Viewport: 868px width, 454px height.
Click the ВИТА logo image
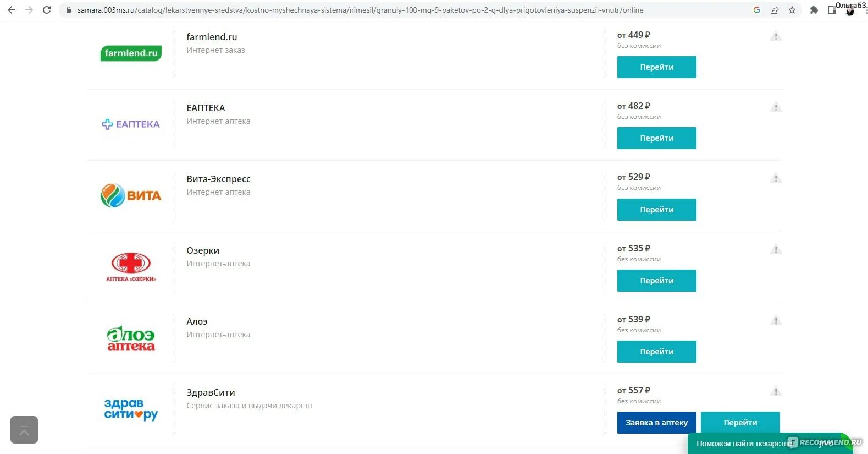pyautogui.click(x=131, y=195)
